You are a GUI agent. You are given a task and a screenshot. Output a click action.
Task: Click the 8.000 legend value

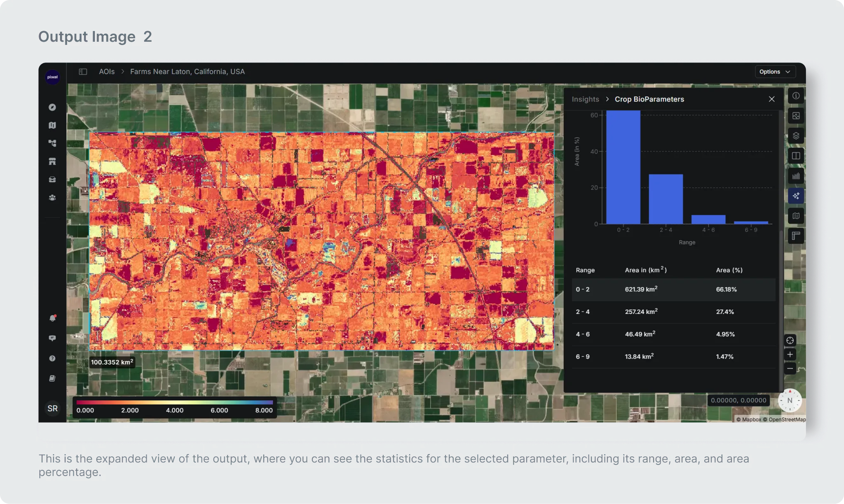point(264,411)
